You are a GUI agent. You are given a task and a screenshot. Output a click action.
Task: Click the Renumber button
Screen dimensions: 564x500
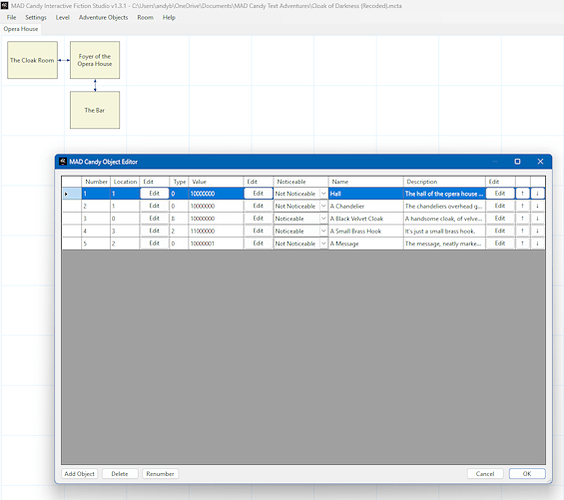(x=160, y=474)
